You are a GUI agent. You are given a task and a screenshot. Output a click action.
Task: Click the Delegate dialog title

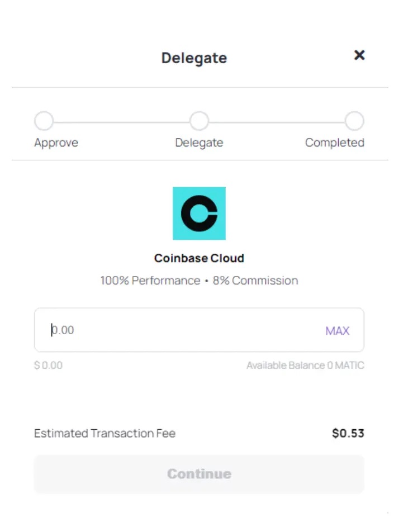click(194, 58)
